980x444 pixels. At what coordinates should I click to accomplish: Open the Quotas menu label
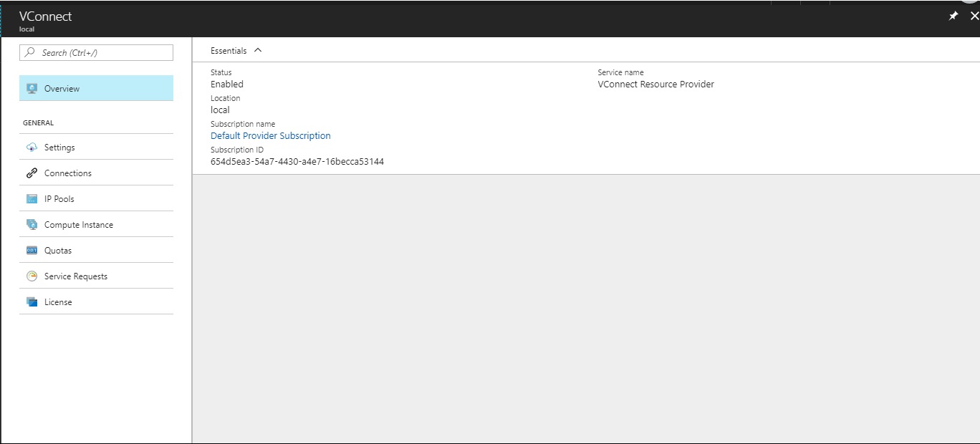coord(57,251)
